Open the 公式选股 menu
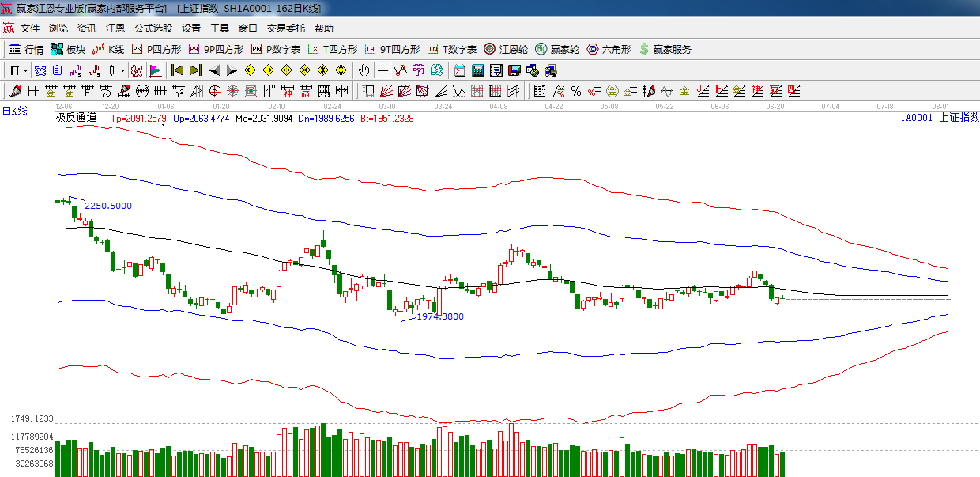980x477 pixels. [x=153, y=28]
